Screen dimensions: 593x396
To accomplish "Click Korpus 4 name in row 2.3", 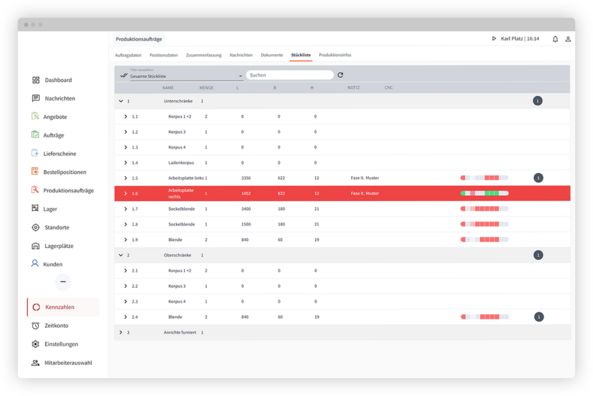I will point(177,302).
